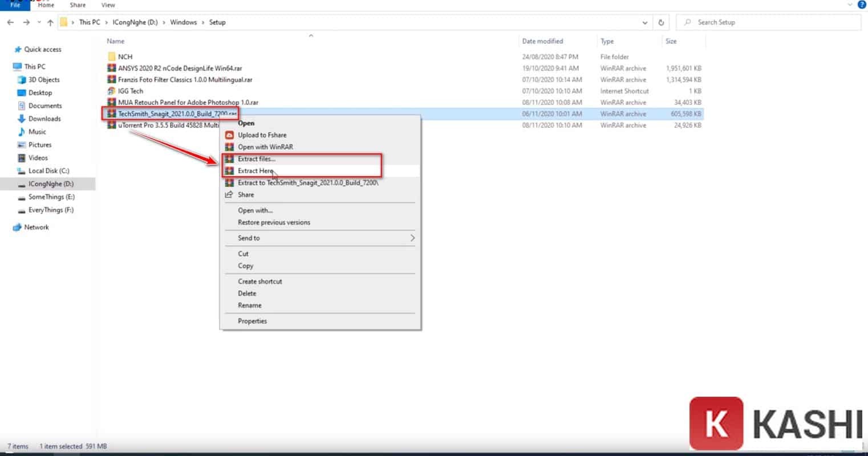Image resolution: width=868 pixels, height=456 pixels.
Task: Click Windows in the breadcrumb path
Action: point(183,22)
